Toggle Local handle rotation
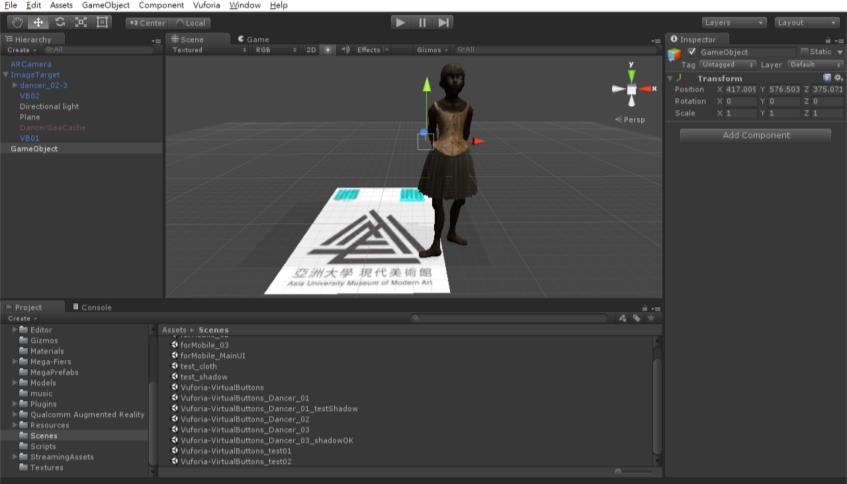 pos(190,23)
